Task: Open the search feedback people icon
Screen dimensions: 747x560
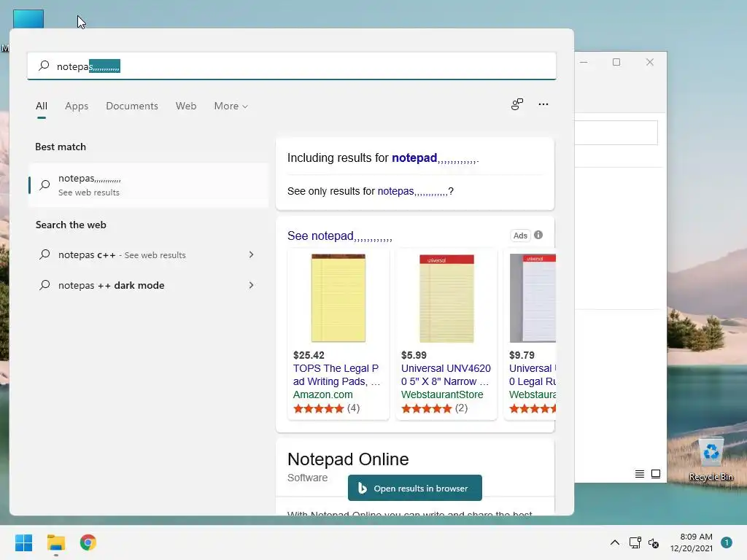Action: point(517,104)
